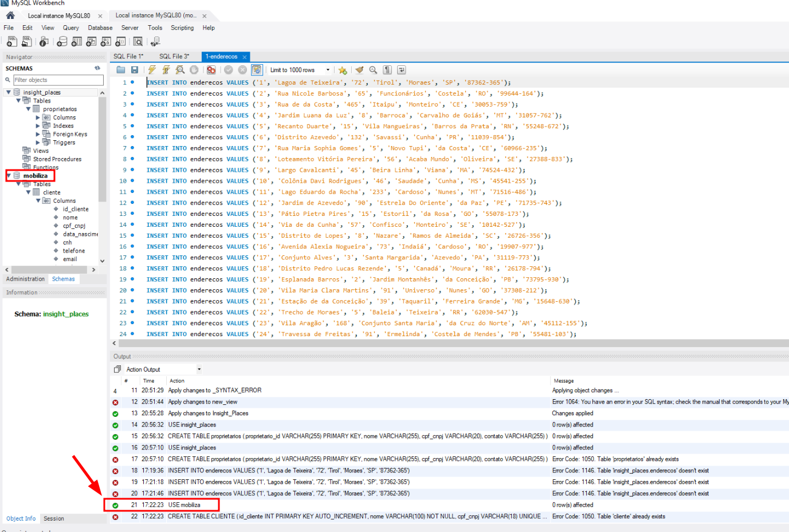This screenshot has height=532, width=789.
Task: Switch to the Administration panel
Action: pyautogui.click(x=25, y=279)
